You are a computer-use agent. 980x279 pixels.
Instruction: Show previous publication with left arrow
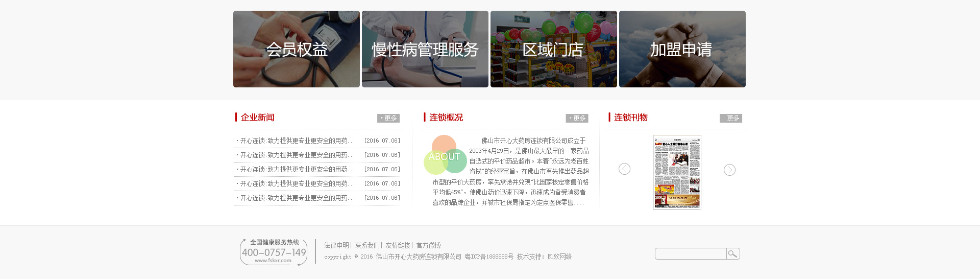pos(624,169)
